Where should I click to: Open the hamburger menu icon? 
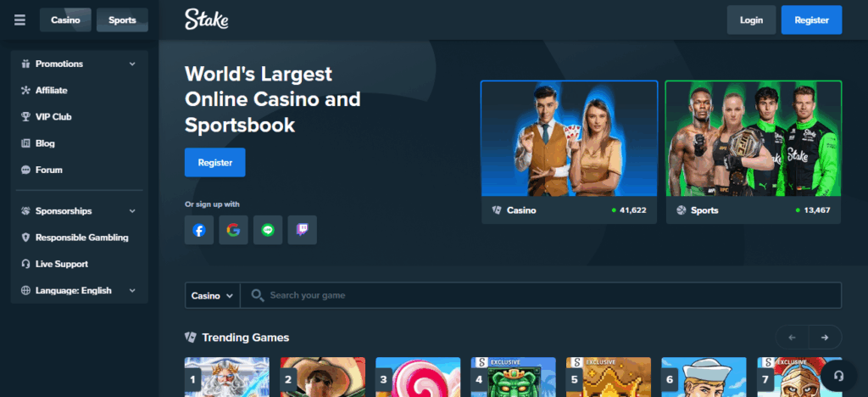(20, 20)
